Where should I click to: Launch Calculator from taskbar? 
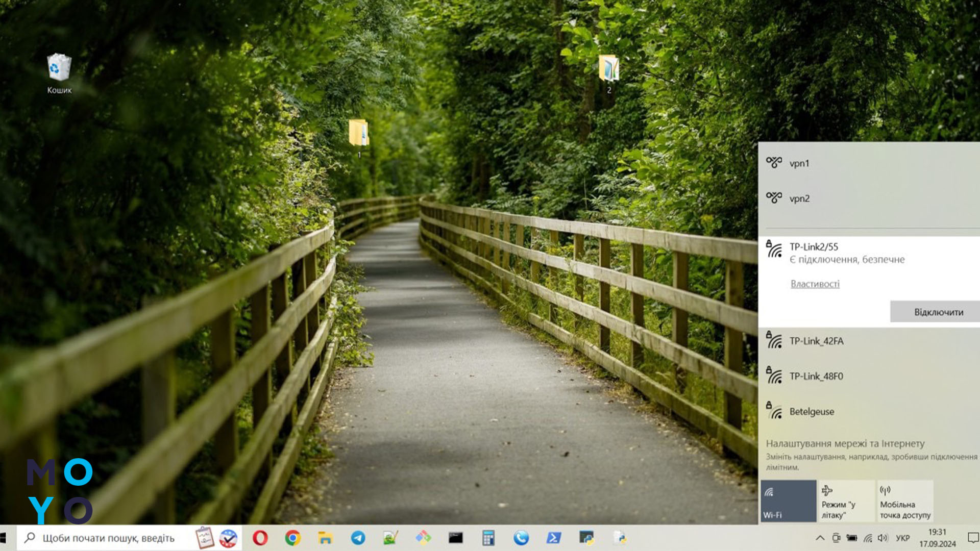tap(488, 538)
